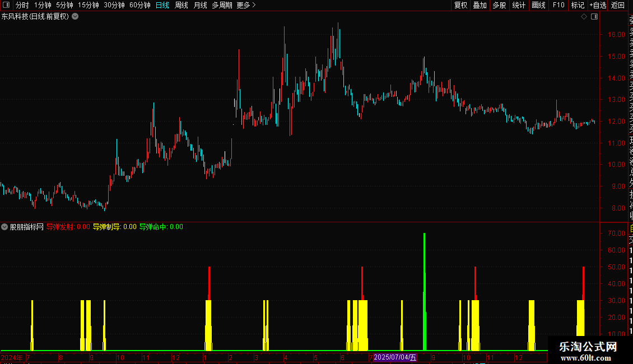The image size is (633, 364).
Task: Switch to 分时 intraday view
Action: click(22, 5)
